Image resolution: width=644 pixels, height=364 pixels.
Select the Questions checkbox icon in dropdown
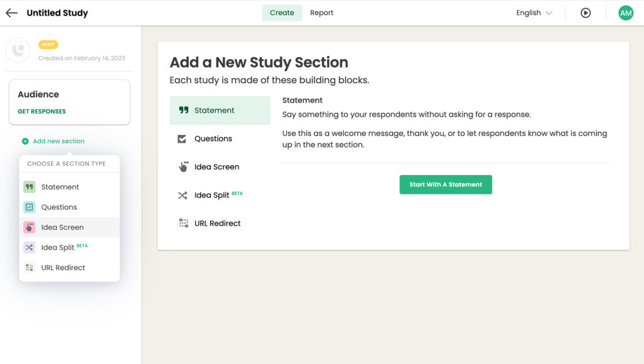[29, 207]
